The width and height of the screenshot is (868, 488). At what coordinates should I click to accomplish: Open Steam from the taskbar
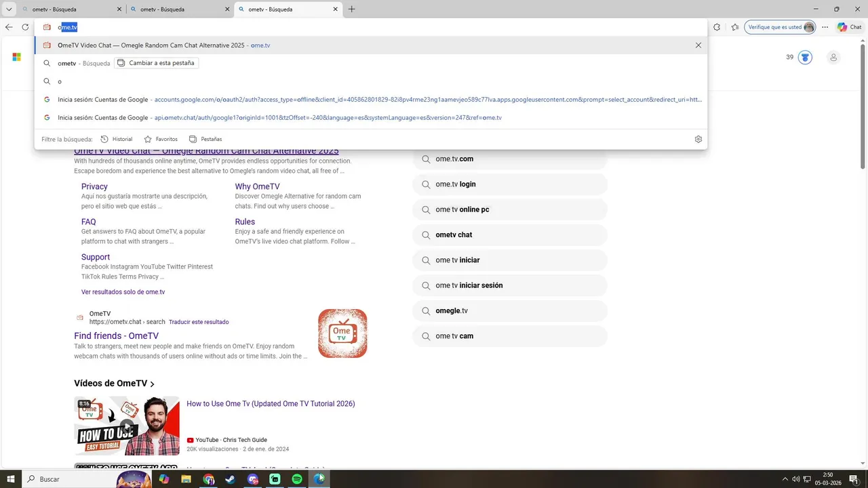click(231, 479)
